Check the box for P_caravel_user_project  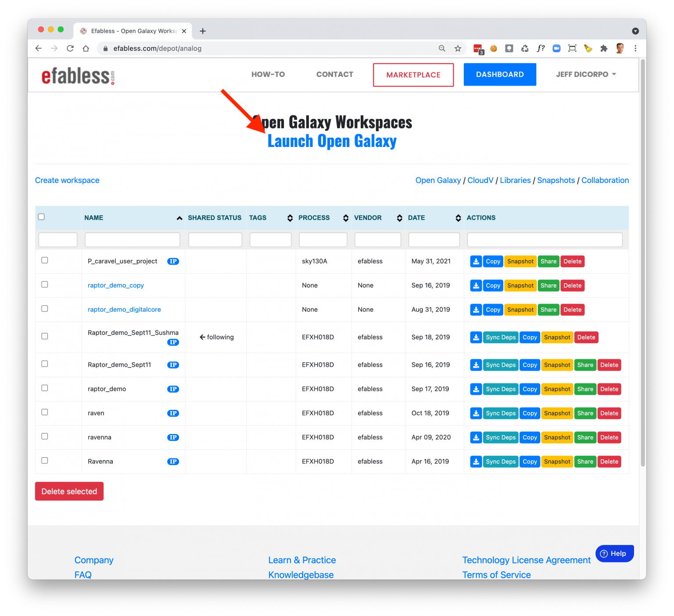point(45,260)
